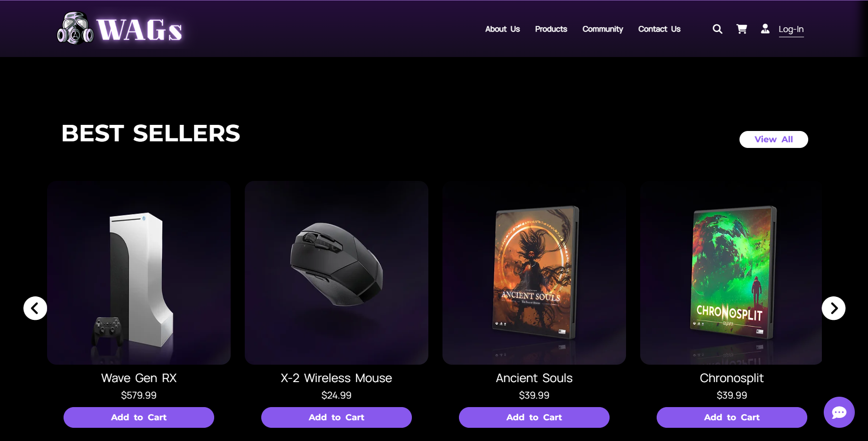
Task: Add the X-2 Wireless Mouse to cart
Action: [x=336, y=417]
